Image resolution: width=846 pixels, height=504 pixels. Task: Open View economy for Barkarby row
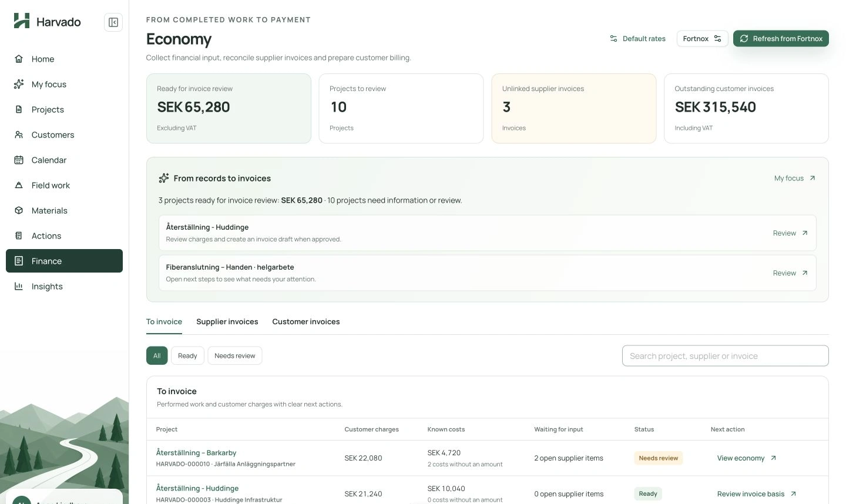coord(747,458)
